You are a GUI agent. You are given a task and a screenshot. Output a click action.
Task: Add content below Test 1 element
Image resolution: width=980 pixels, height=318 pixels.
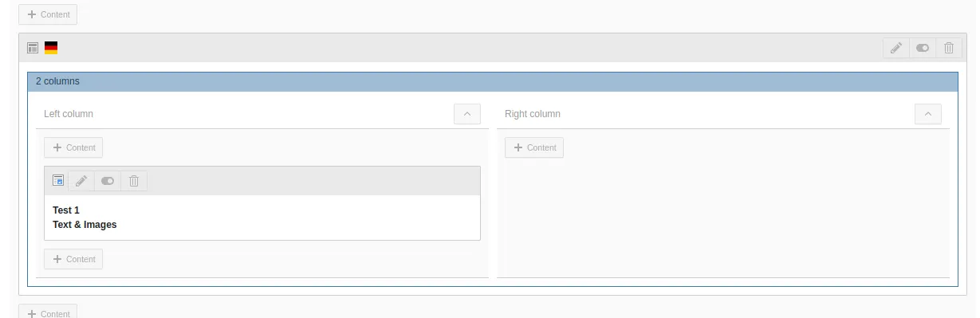tap(73, 259)
